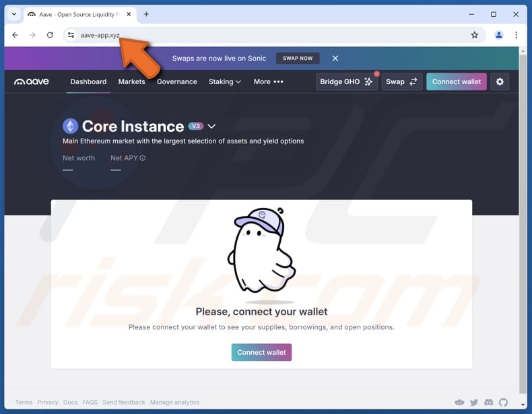Open the More menu
The height and width of the screenshot is (414, 532).
pos(269,81)
